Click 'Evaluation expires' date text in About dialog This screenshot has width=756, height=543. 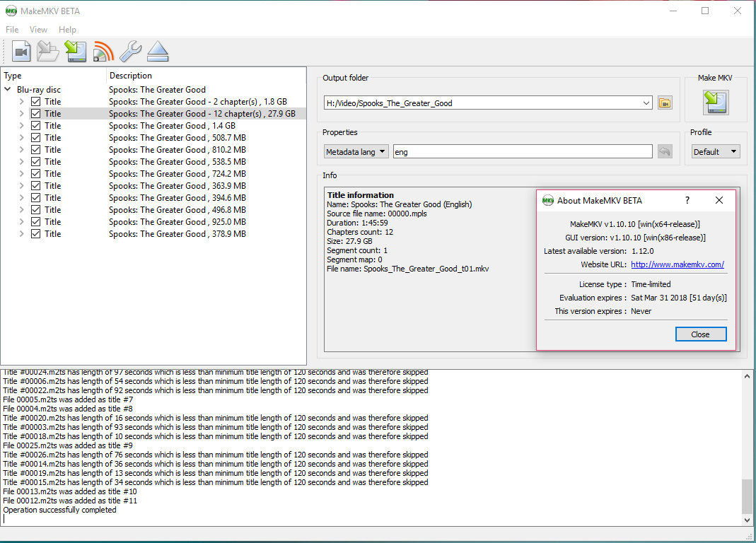pos(679,298)
